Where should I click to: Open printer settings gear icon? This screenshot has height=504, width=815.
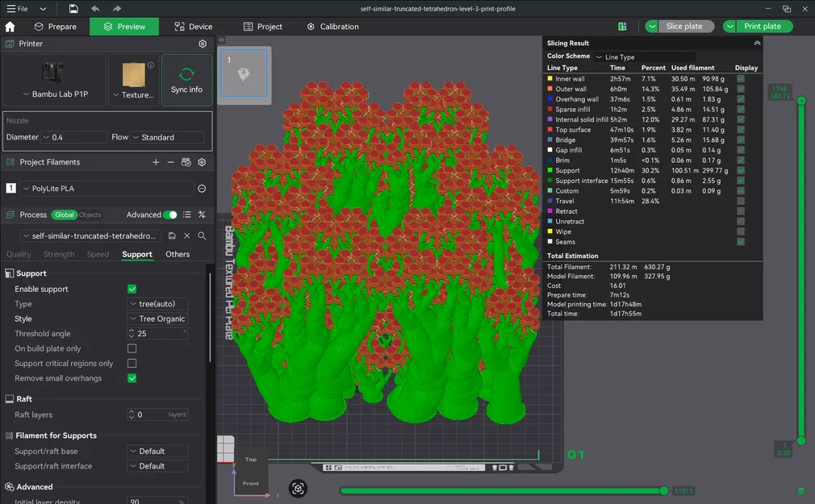pyautogui.click(x=203, y=44)
